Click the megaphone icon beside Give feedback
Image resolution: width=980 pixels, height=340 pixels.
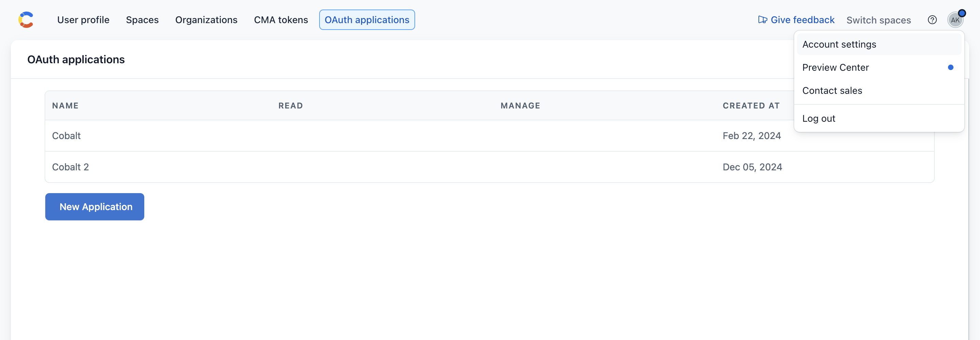[762, 19]
